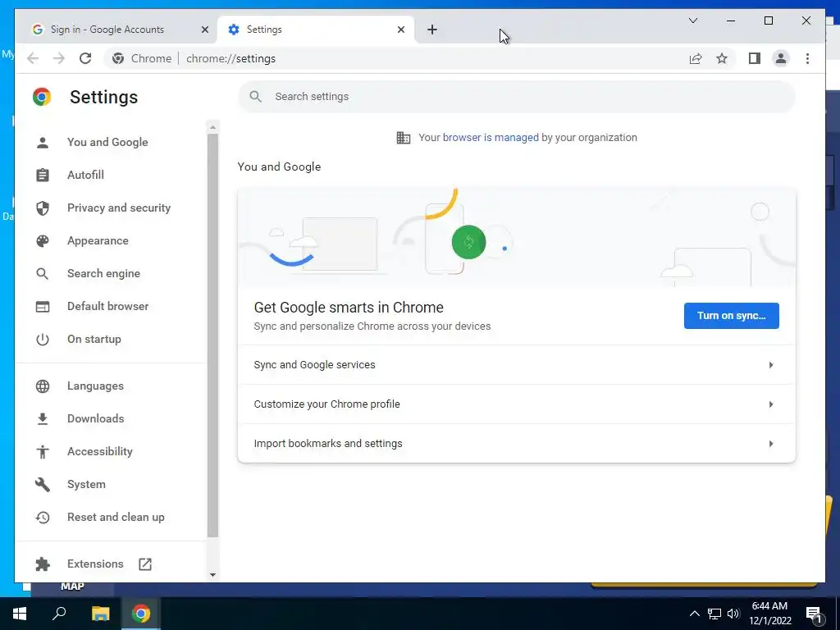This screenshot has width=840, height=630.
Task: Open File Explorer from the taskbar
Action: tap(100, 614)
